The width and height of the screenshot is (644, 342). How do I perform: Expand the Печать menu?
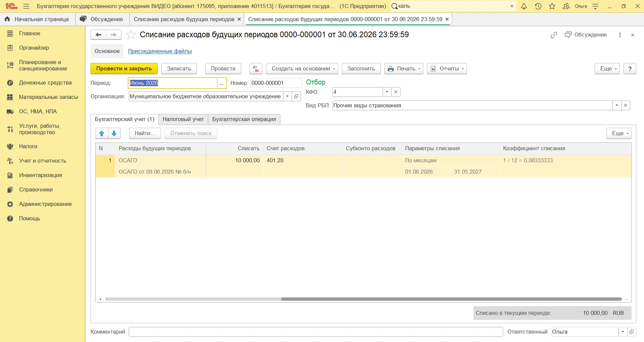(404, 69)
